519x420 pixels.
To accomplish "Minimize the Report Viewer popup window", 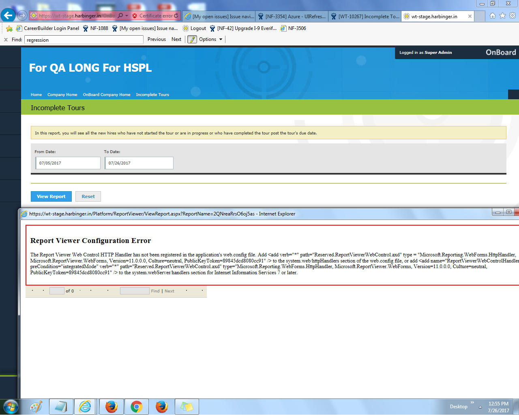I will point(498,212).
